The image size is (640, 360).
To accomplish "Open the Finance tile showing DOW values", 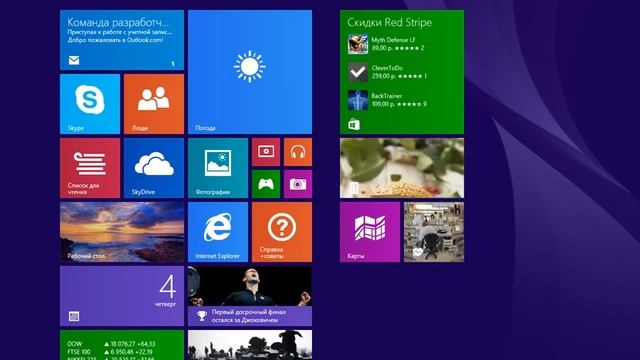I will tap(122, 345).
